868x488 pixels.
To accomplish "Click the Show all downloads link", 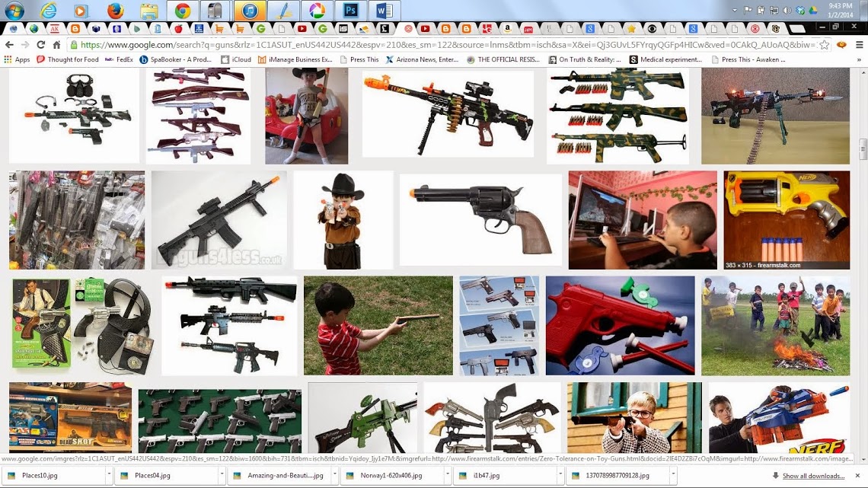I will [813, 476].
